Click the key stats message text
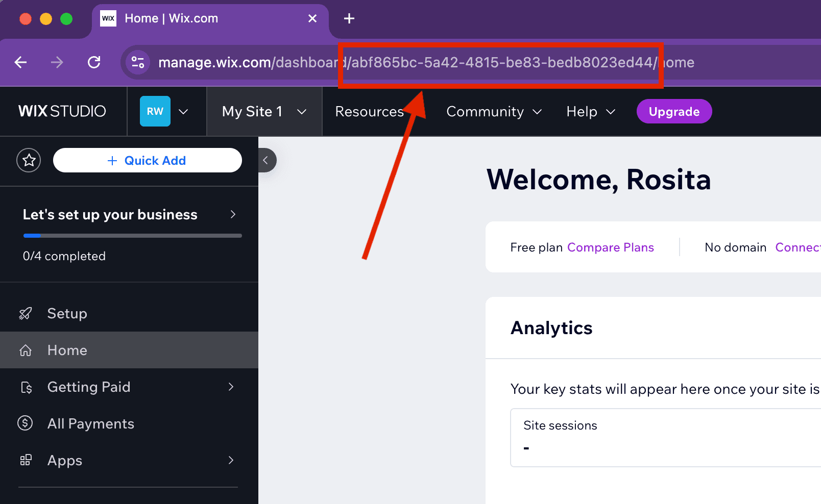This screenshot has height=504, width=821. point(665,389)
